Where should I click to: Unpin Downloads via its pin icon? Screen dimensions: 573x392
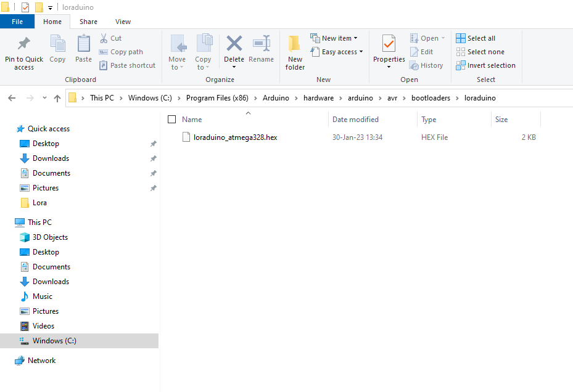(154, 158)
